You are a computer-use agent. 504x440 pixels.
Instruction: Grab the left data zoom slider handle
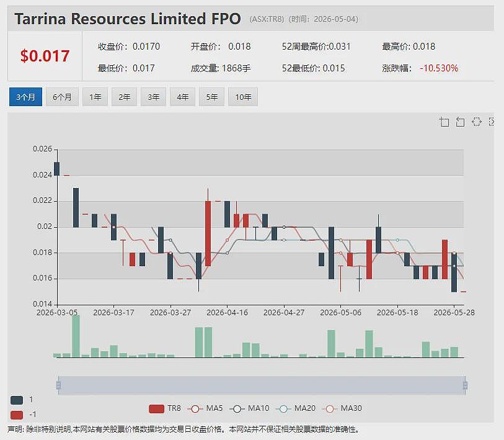58,385
